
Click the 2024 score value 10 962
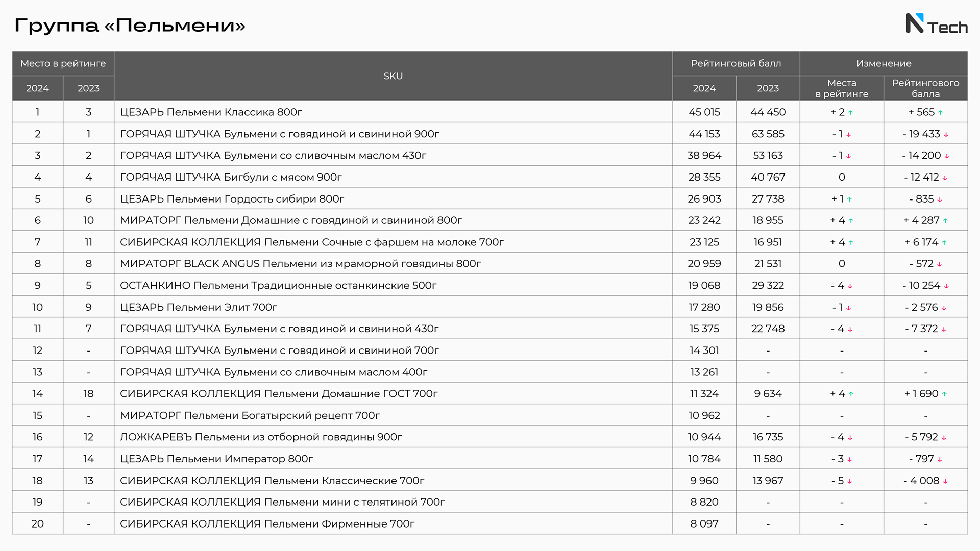704,415
